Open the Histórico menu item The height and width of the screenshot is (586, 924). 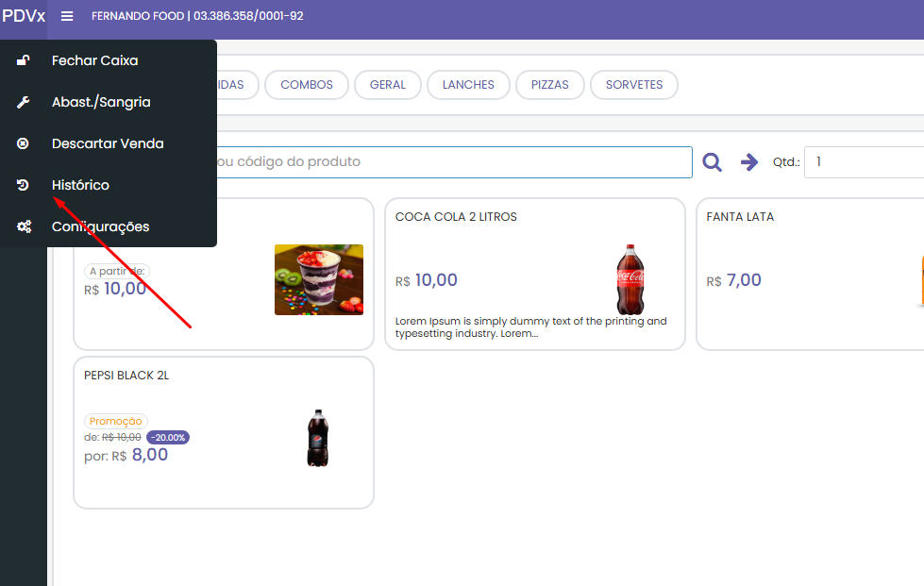(80, 185)
